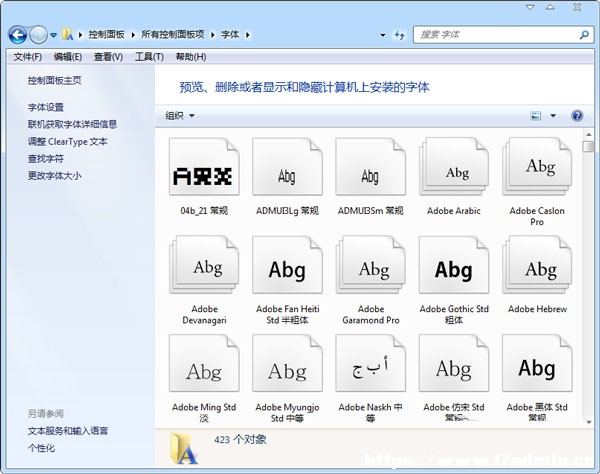
Task: Open 个性化 link
Action: coord(41,448)
